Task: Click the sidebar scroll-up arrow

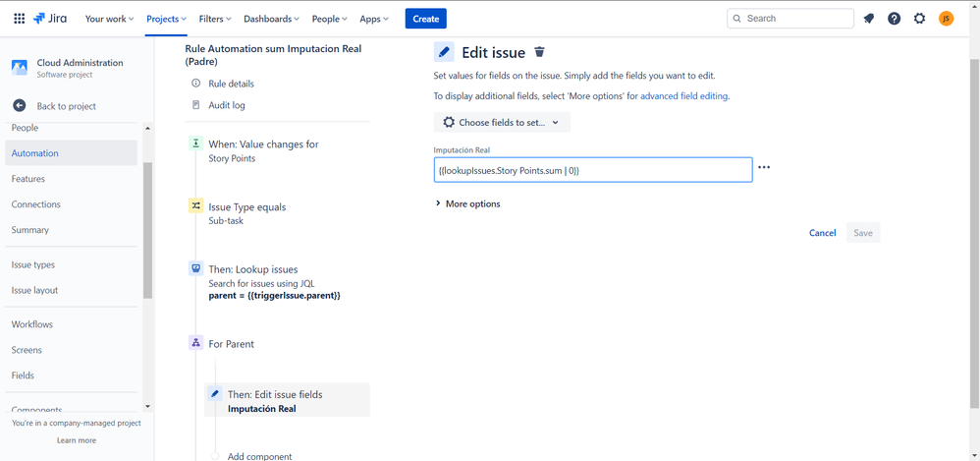Action: pos(147,128)
